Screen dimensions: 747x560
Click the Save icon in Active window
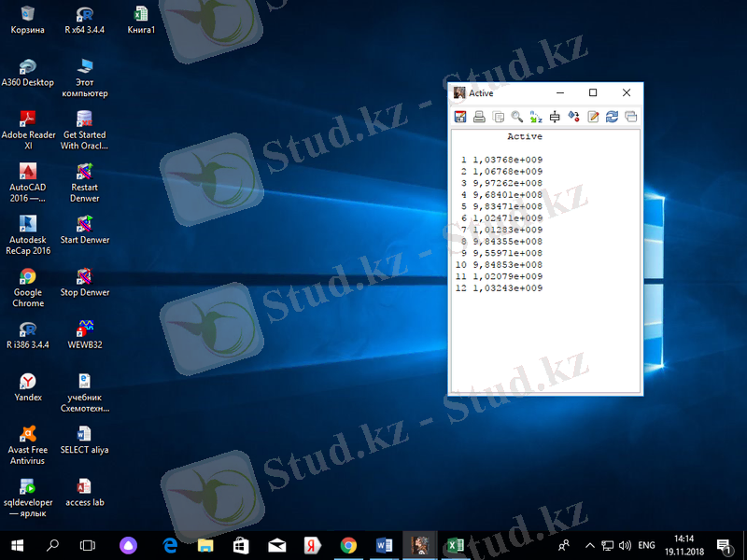(460, 117)
